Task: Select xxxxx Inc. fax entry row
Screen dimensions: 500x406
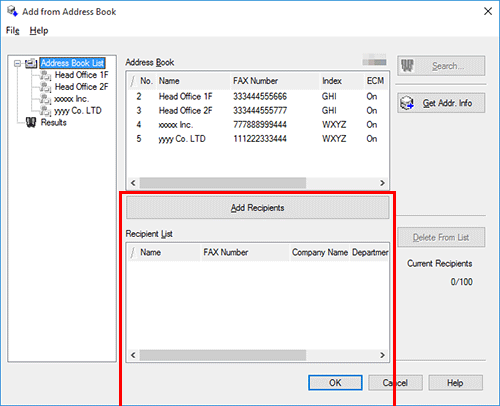Action: 257,125
